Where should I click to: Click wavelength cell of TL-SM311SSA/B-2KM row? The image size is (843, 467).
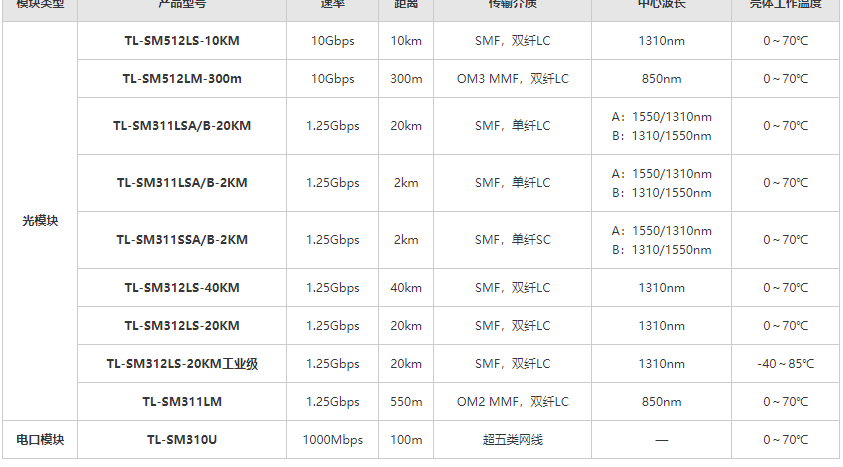[x=661, y=240]
